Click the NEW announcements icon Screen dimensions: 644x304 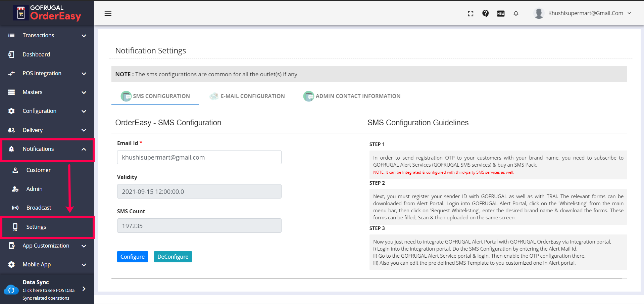501,13
